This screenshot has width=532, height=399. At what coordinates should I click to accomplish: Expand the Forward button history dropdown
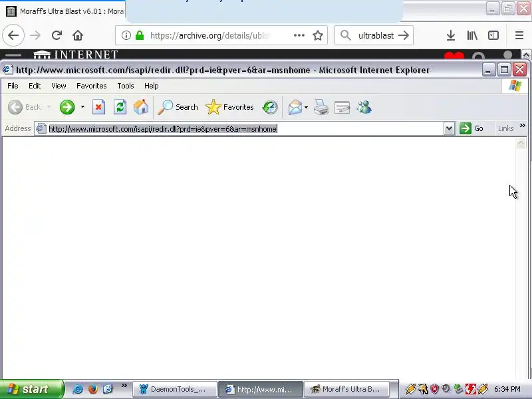[82, 107]
